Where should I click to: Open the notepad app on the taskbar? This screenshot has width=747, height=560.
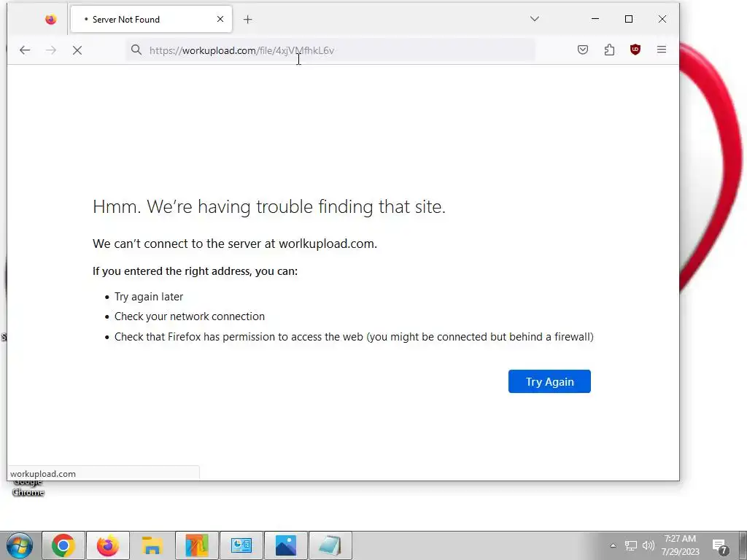click(x=330, y=545)
